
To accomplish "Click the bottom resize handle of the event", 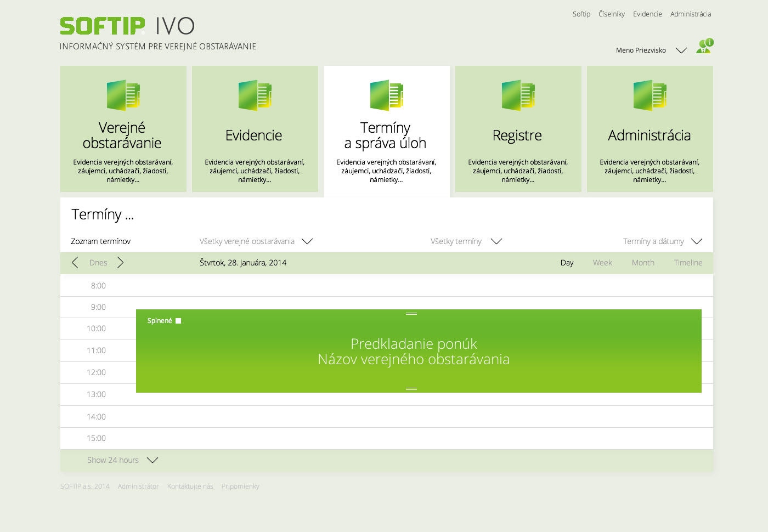I will point(411,389).
